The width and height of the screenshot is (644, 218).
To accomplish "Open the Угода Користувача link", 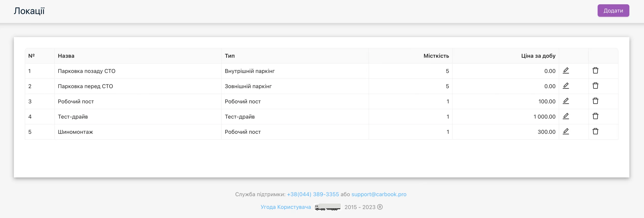I will click(x=286, y=207).
